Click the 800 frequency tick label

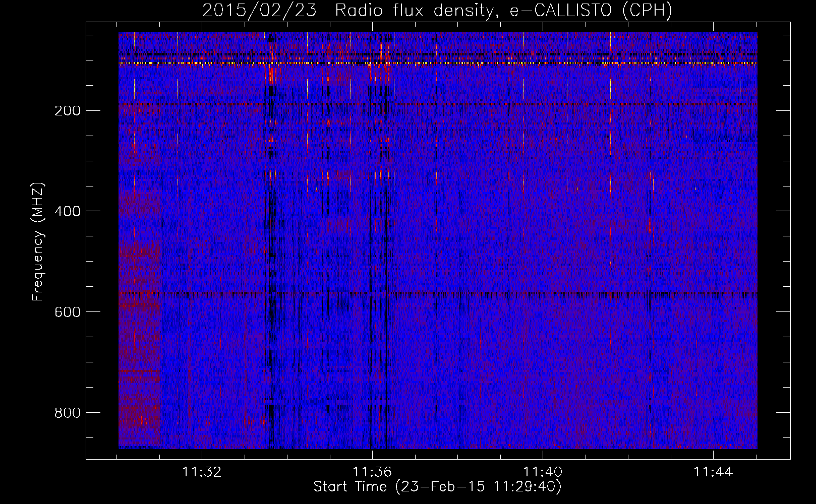(x=67, y=413)
